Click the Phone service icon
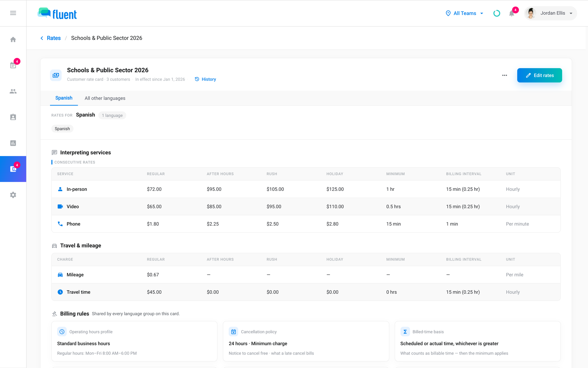 [60, 224]
